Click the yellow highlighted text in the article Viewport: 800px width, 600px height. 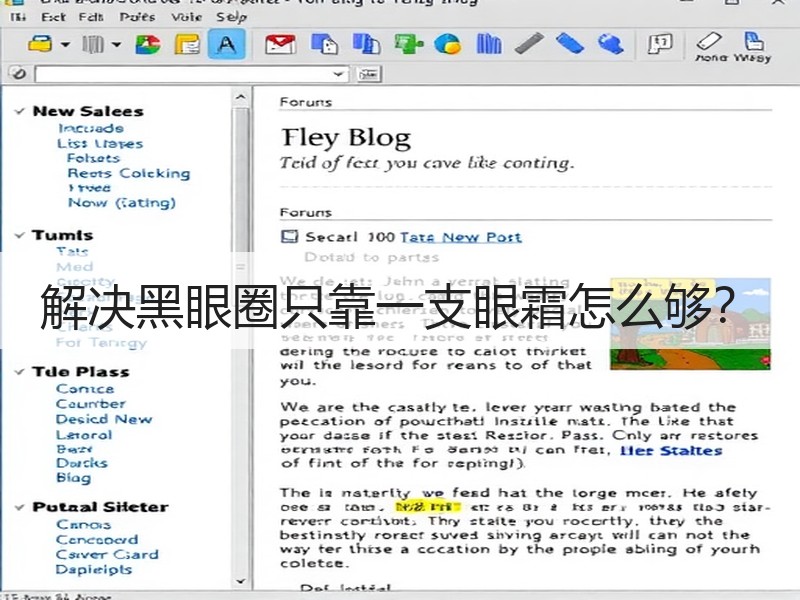tap(428, 507)
